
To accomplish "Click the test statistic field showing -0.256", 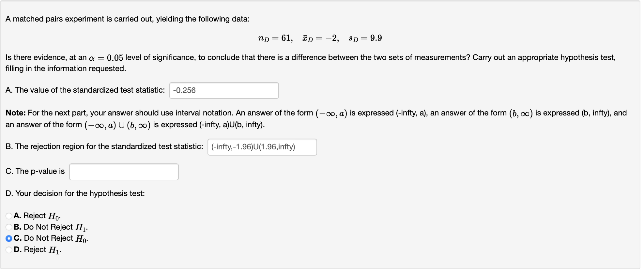I will 224,90.
